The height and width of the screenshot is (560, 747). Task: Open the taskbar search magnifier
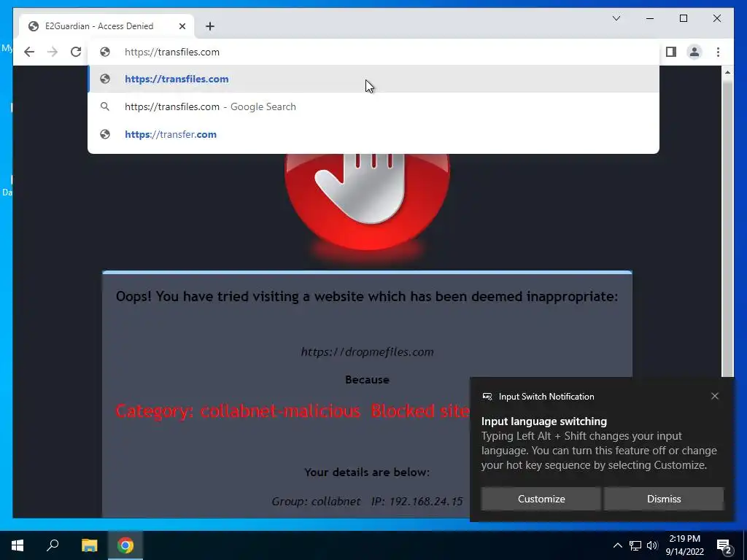53,545
